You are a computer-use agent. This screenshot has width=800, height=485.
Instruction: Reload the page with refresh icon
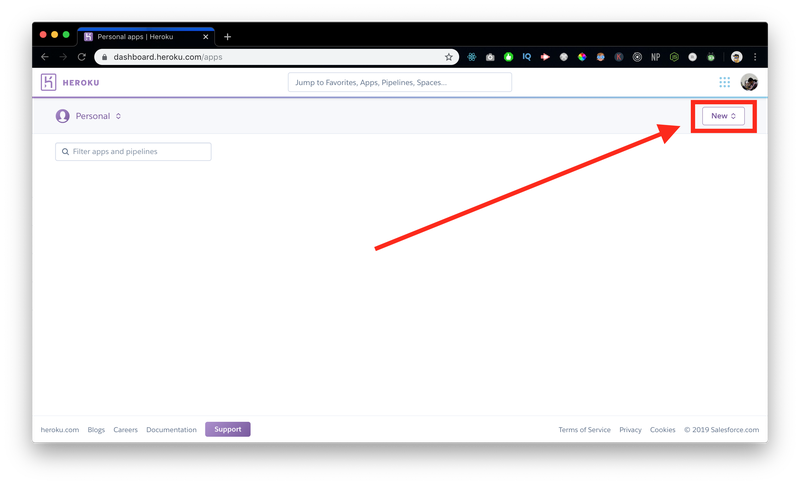82,57
